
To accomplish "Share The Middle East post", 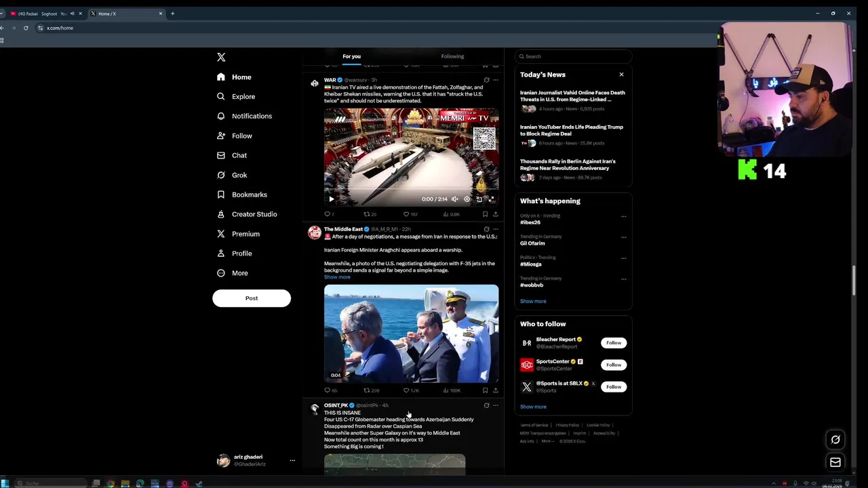I will [x=496, y=390].
